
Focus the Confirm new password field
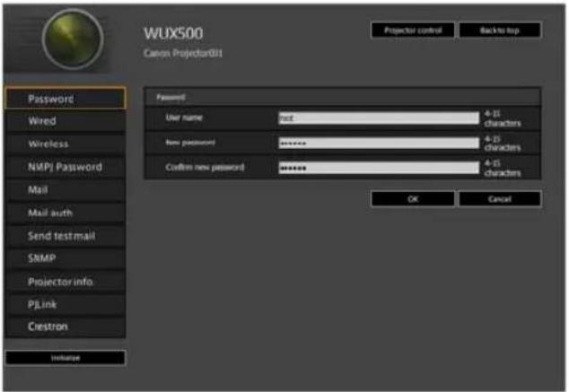379,168
